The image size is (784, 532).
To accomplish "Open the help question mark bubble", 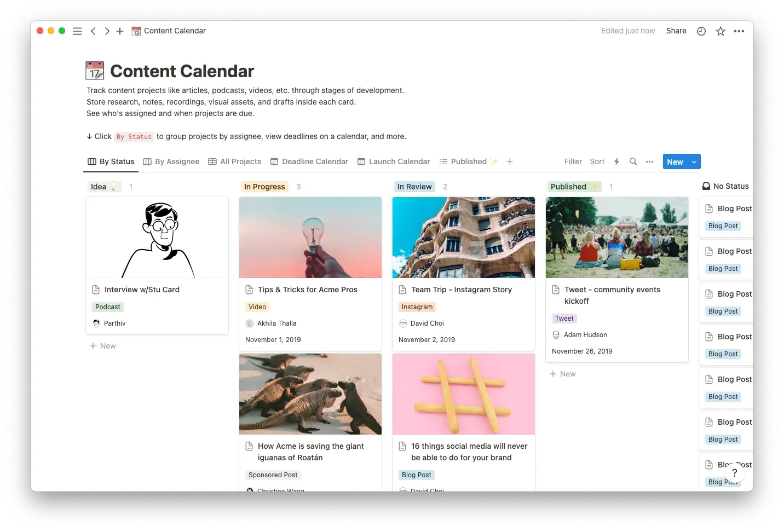I will 734,472.
